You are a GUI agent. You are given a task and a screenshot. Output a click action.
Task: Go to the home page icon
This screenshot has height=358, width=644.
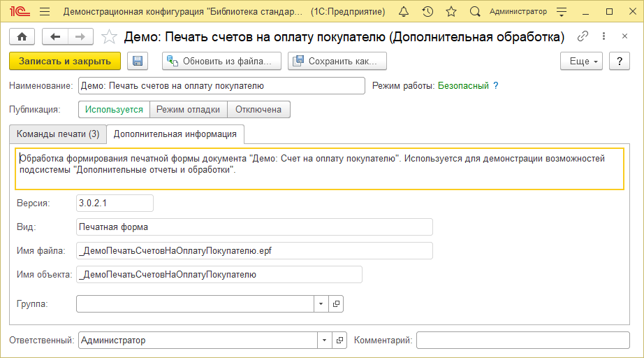pyautogui.click(x=22, y=37)
